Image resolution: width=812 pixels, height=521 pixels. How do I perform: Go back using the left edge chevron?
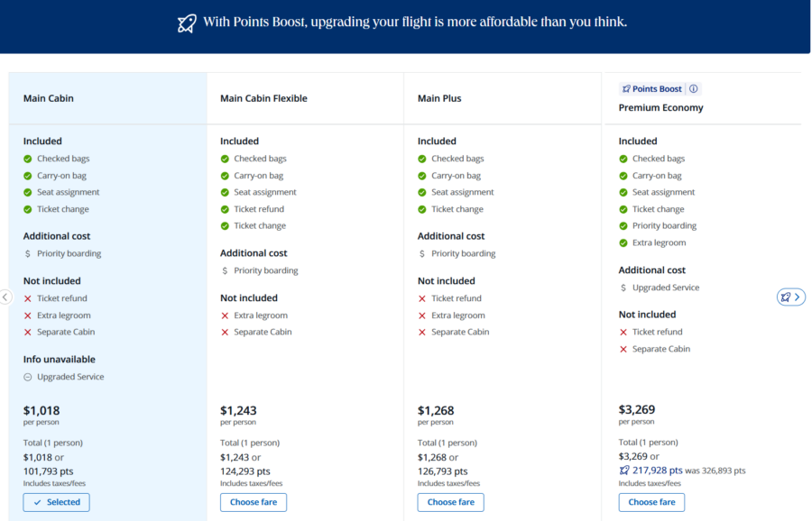pos(4,297)
